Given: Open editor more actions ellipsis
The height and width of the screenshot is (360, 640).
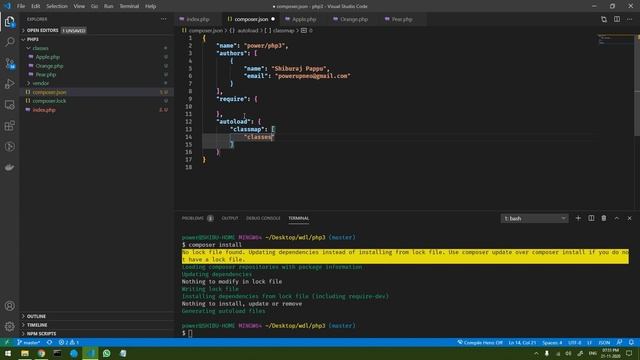Looking at the screenshot, I should pos(629,19).
